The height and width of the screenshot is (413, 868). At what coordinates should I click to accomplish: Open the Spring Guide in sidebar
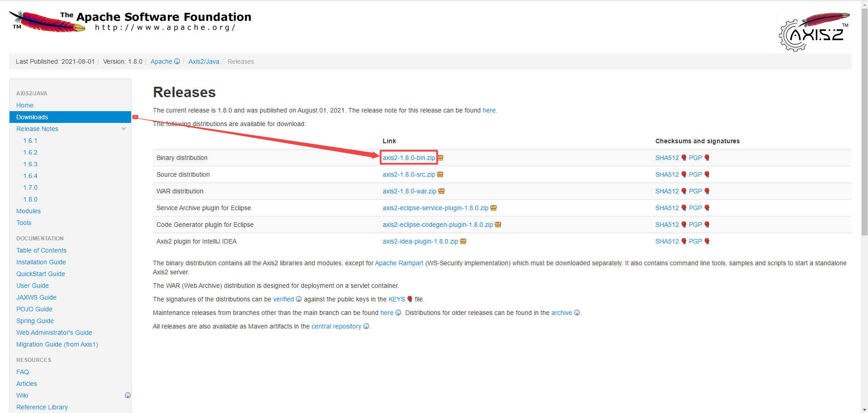click(x=35, y=321)
